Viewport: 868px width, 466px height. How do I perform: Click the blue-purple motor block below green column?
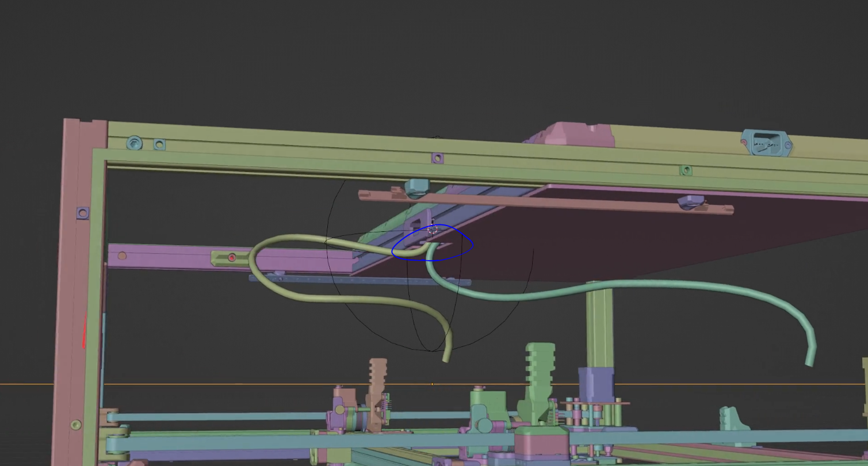[596, 385]
